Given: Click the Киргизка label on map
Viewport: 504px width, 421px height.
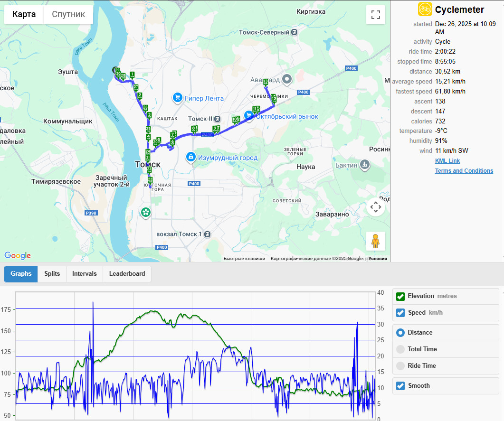Looking at the screenshot, I should (311, 11).
